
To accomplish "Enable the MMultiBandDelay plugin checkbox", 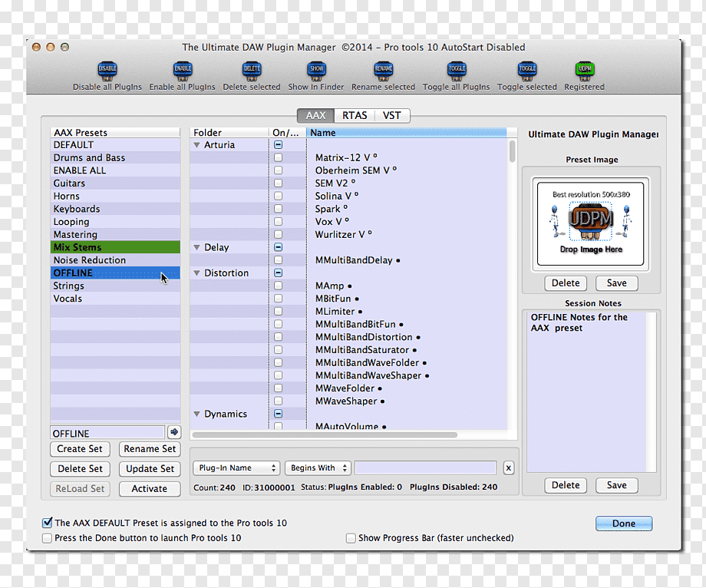I will coord(279,260).
